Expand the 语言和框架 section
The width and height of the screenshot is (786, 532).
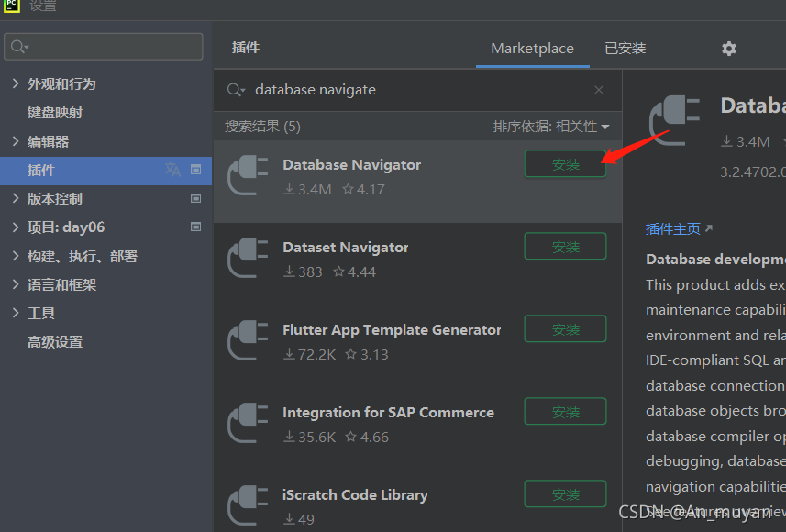point(16,284)
